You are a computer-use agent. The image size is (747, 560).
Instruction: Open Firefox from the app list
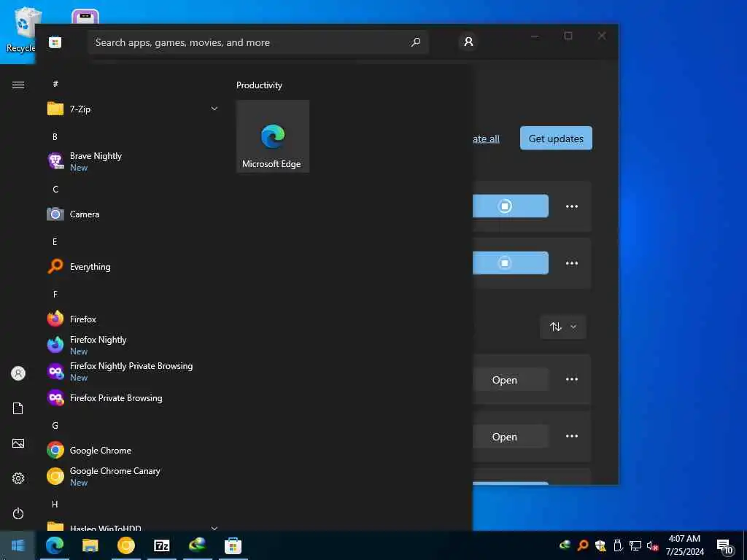pos(133,319)
